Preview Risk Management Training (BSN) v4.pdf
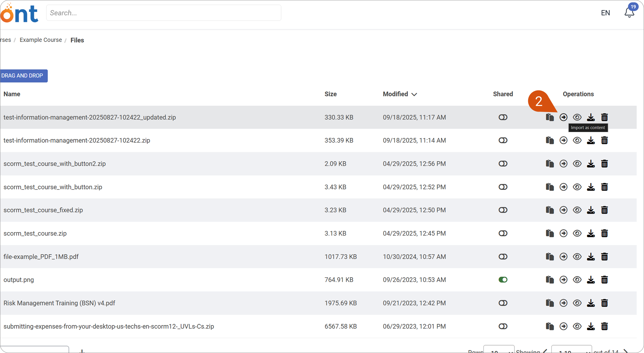The image size is (644, 353). 577,303
